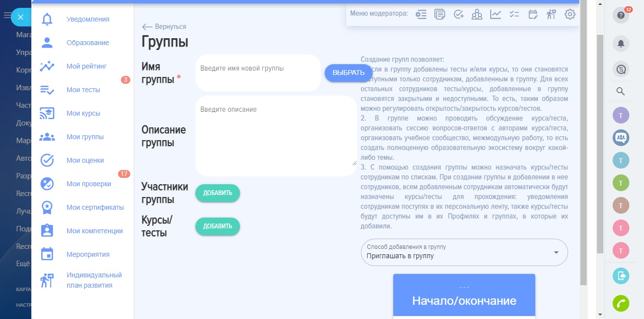Screen dimensions: 644x319
Task: Click the Мои группы people icon
Action: pyautogui.click(x=47, y=137)
